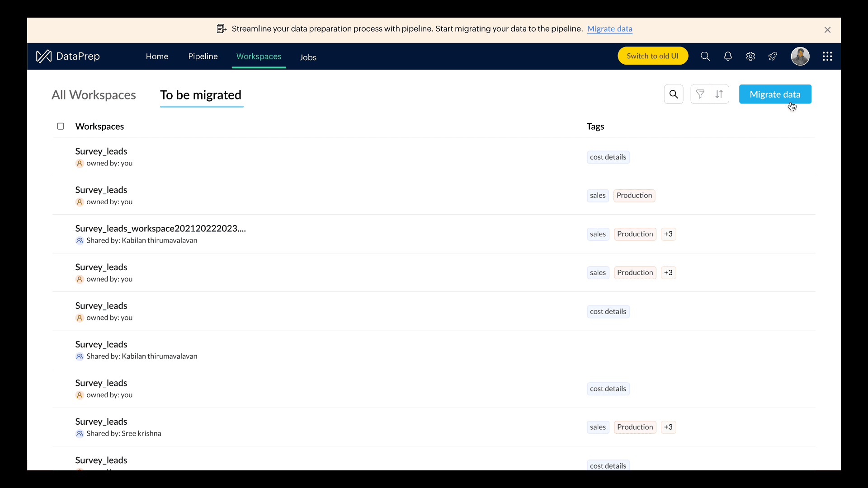
Task: Open the user profile avatar
Action: click(800, 56)
